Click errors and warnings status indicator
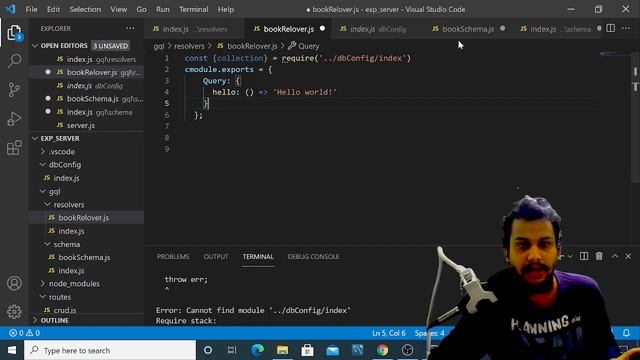The width and height of the screenshot is (640, 360). (x=24, y=333)
